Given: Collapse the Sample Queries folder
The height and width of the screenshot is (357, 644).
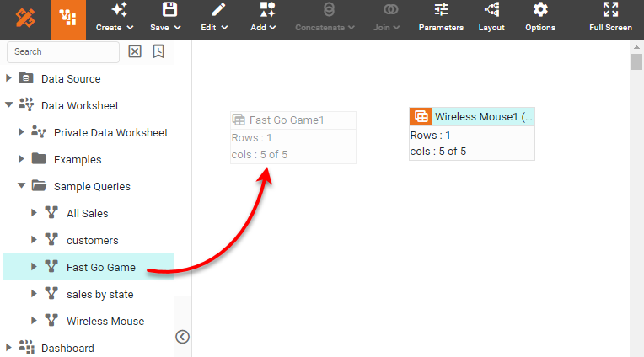Looking at the screenshot, I should 22,186.
